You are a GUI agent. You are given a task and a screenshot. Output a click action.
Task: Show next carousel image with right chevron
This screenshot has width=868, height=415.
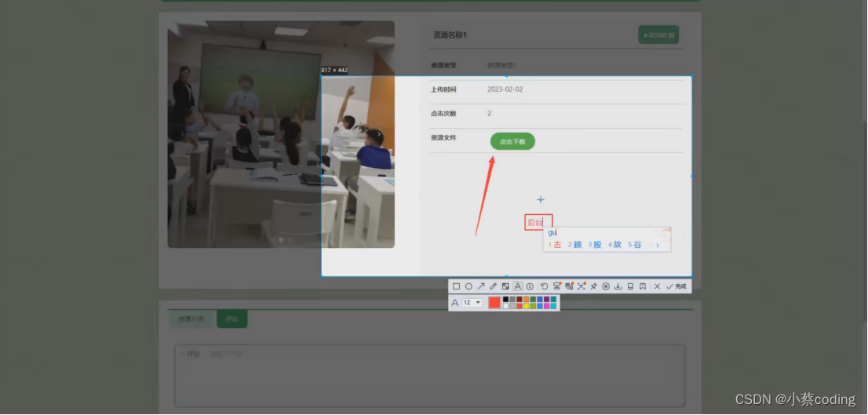[378, 134]
